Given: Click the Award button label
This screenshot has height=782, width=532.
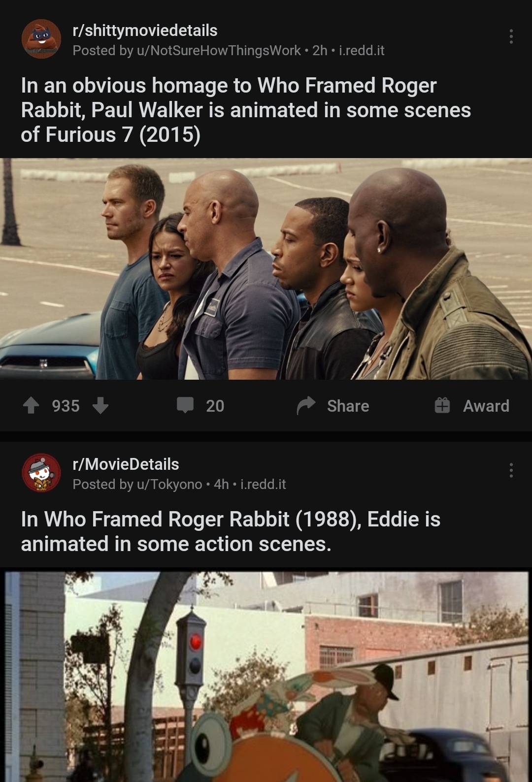Looking at the screenshot, I should 486,406.
